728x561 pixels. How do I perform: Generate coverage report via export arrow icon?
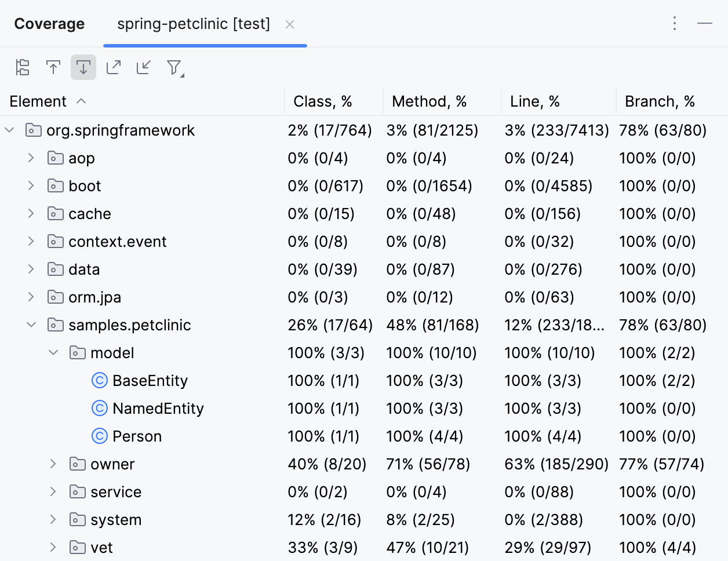point(114,67)
